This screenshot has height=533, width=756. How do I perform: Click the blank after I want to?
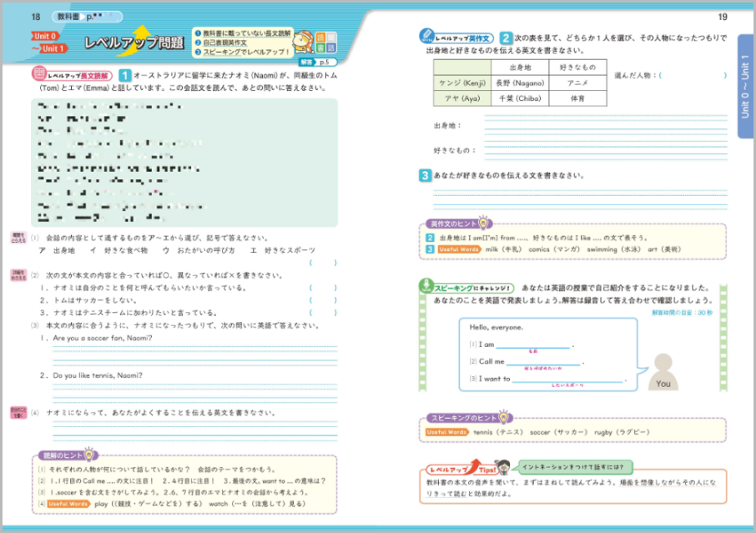point(567,379)
